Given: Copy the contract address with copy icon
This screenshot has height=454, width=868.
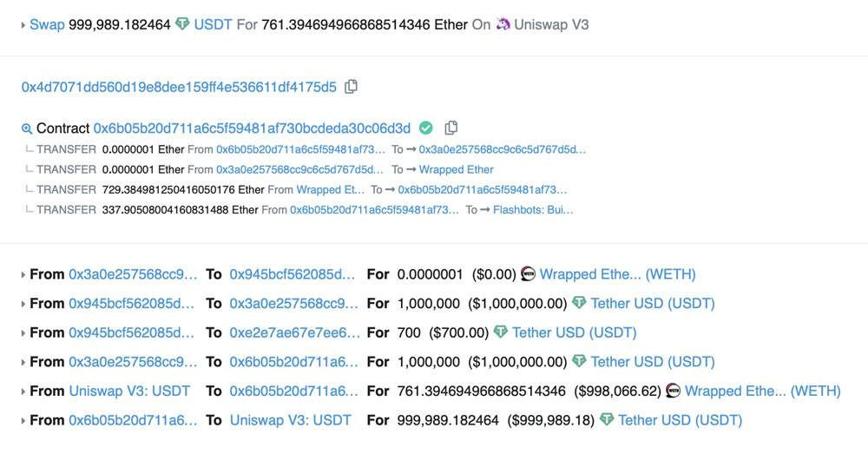Looking at the screenshot, I should pos(450,128).
